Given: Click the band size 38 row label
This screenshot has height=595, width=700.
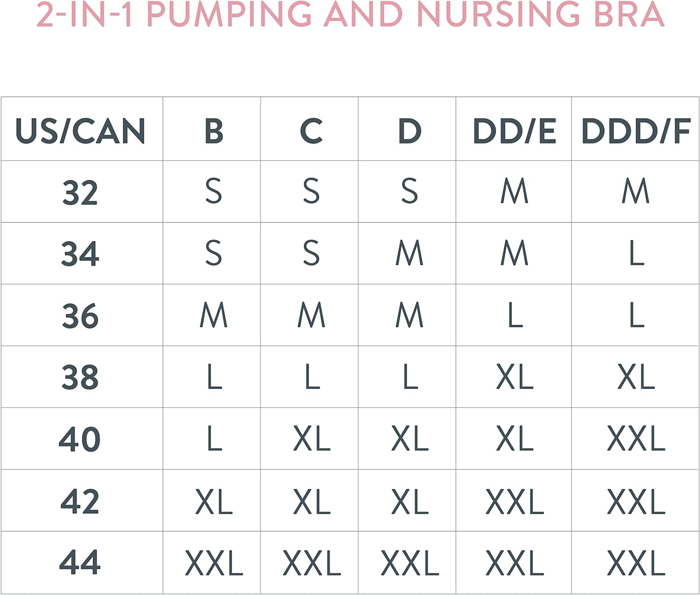Looking at the screenshot, I should pyautogui.click(x=80, y=377).
